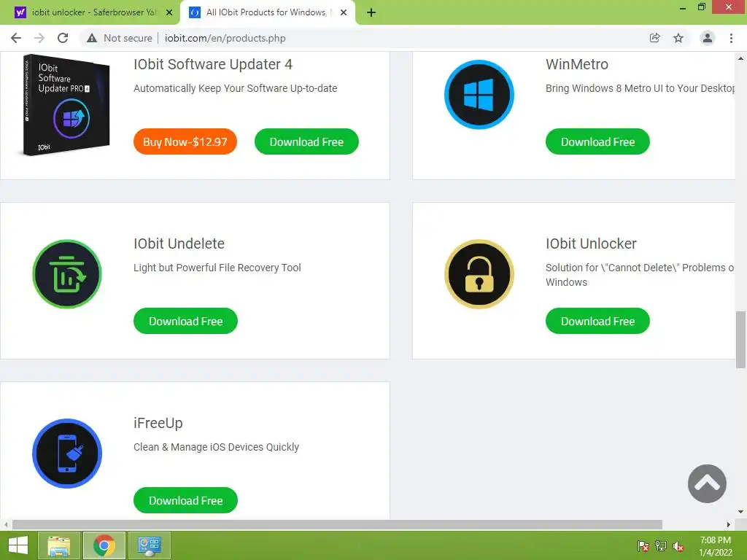The image size is (747, 560).
Task: Bookmark this page with the star icon
Action: pos(678,38)
